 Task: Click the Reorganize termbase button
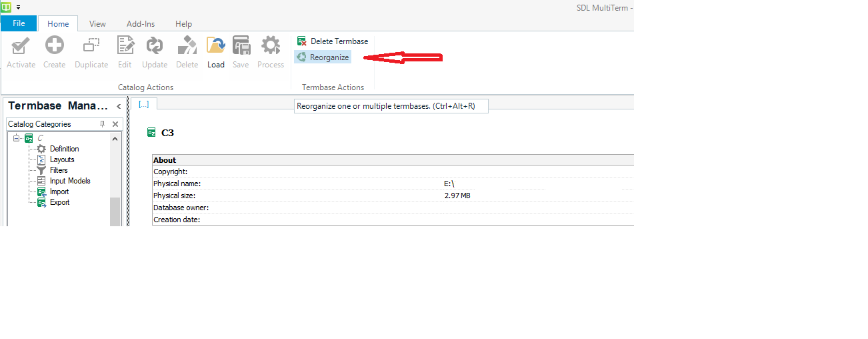(323, 57)
